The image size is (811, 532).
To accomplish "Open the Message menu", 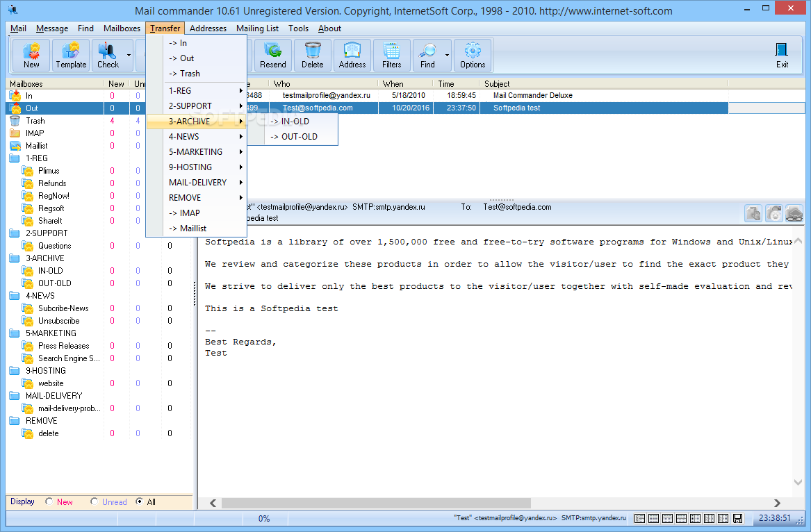I will click(51, 28).
